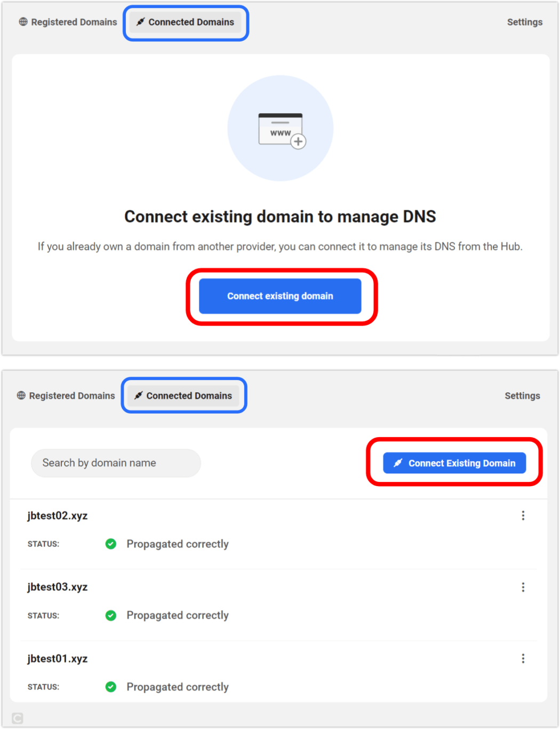Open the Settings menu
The width and height of the screenshot is (560, 729).
coord(524,22)
